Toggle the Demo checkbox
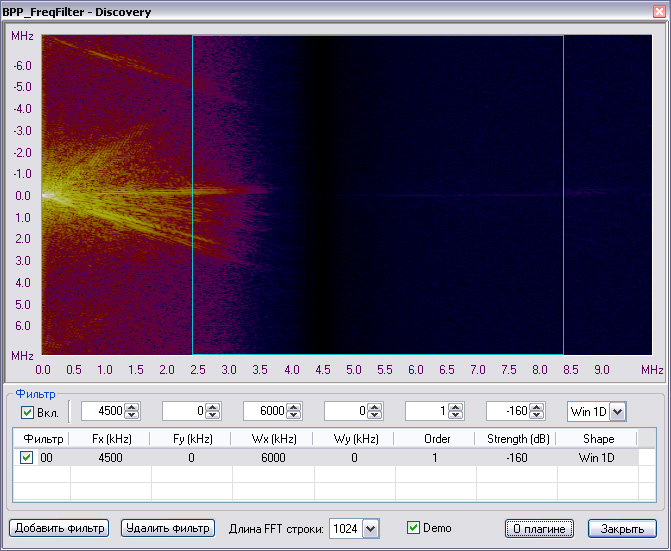Image resolution: width=671 pixels, height=551 pixels. click(413, 527)
